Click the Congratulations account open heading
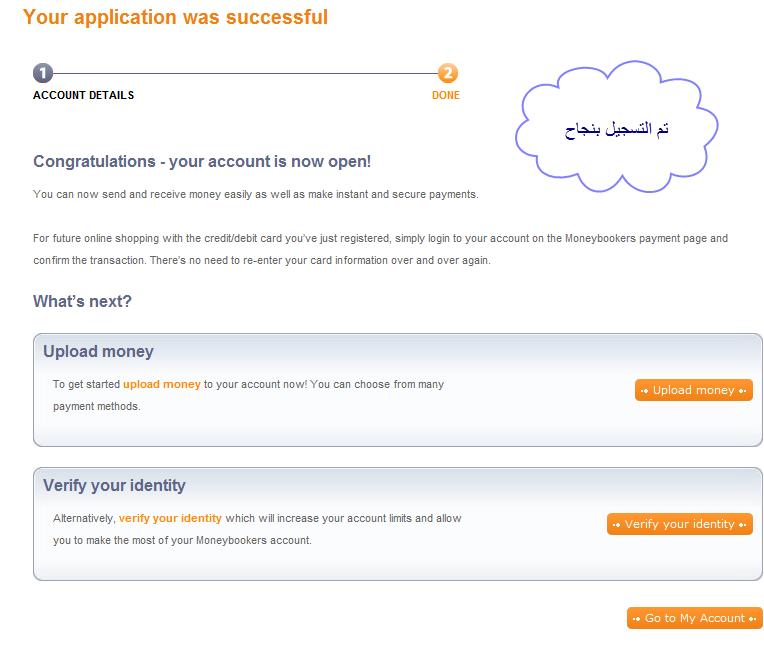This screenshot has height=660, width=764. pos(202,161)
